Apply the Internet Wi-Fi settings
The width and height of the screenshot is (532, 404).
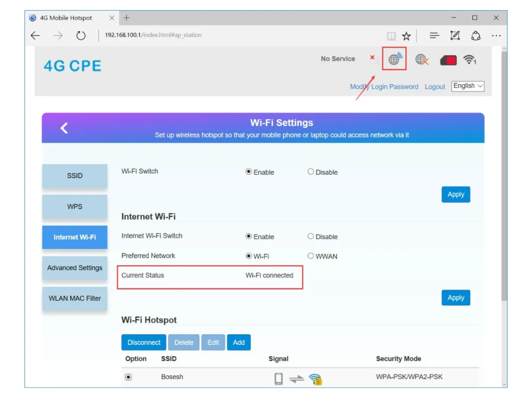pyautogui.click(x=456, y=298)
